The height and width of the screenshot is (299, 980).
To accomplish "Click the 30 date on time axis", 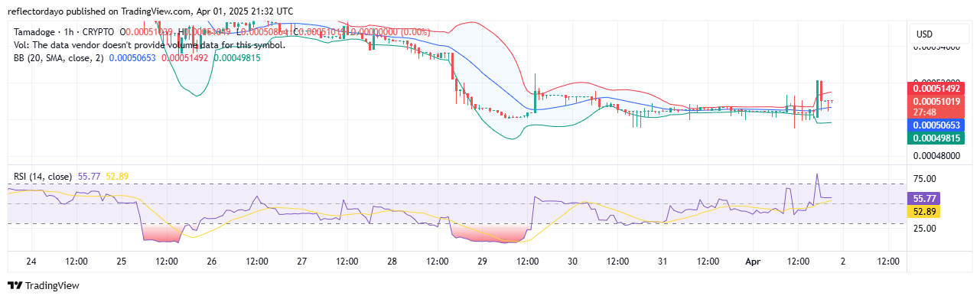I will [x=573, y=262].
